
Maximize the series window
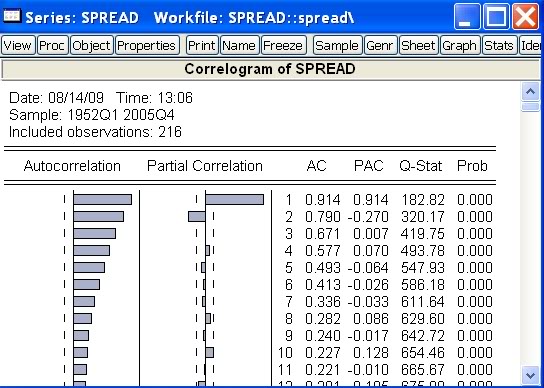[x=496, y=17]
